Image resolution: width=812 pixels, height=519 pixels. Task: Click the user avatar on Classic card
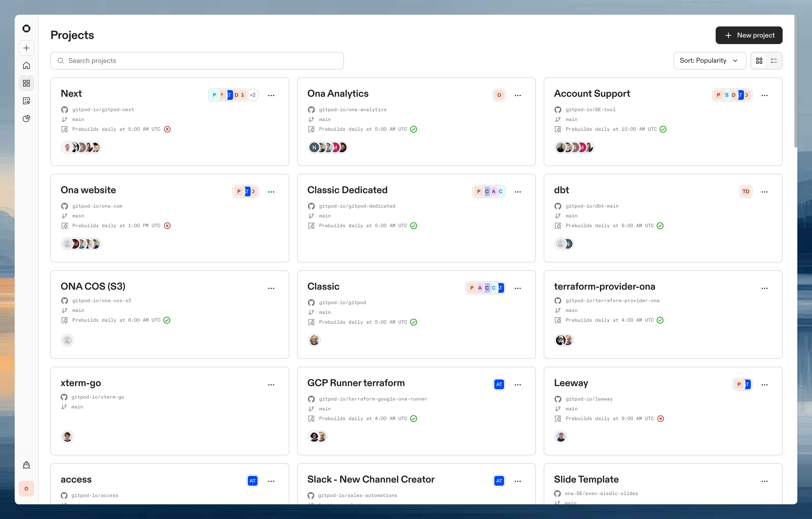[314, 340]
